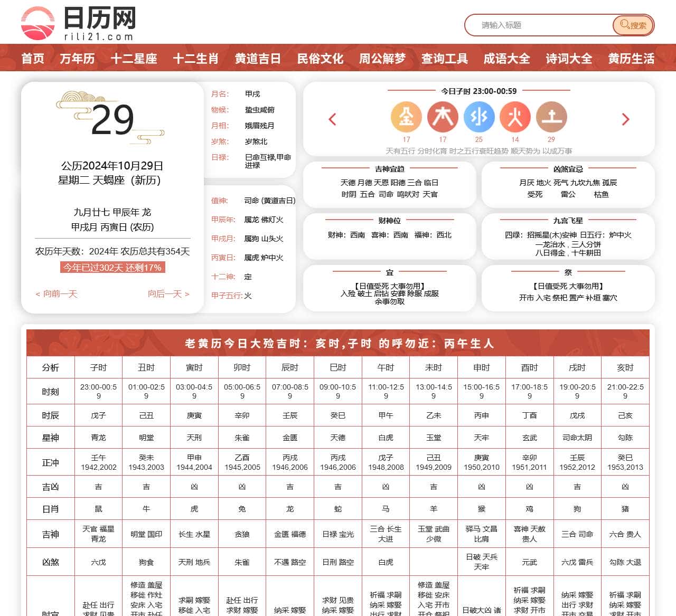This screenshot has width=676, height=616.
Task: Open 查询工具 from the navigation bar
Action: coord(445,58)
